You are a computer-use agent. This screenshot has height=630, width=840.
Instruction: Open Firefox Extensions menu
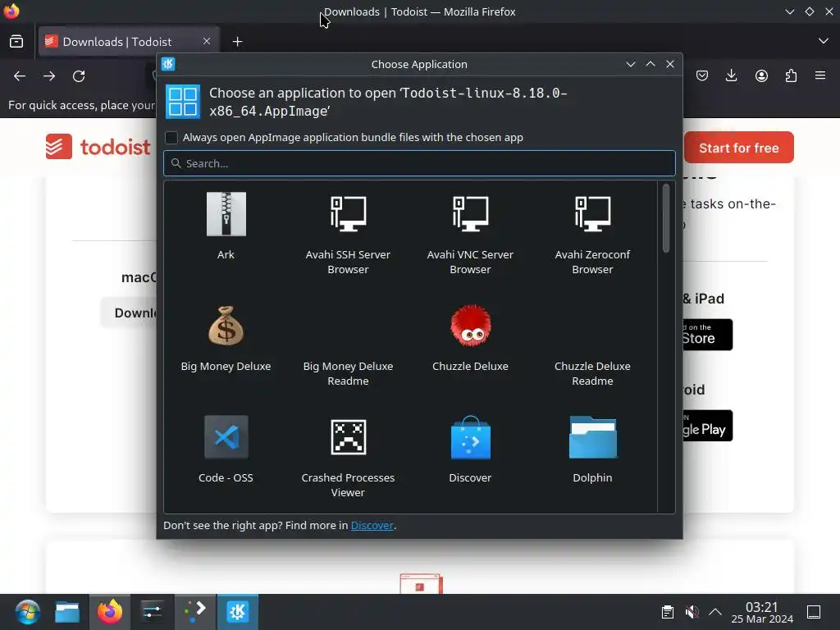click(x=791, y=76)
